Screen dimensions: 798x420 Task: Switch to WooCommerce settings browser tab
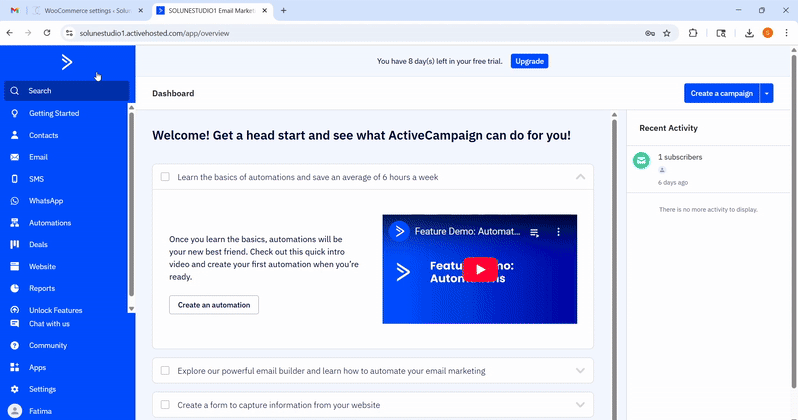[88, 11]
